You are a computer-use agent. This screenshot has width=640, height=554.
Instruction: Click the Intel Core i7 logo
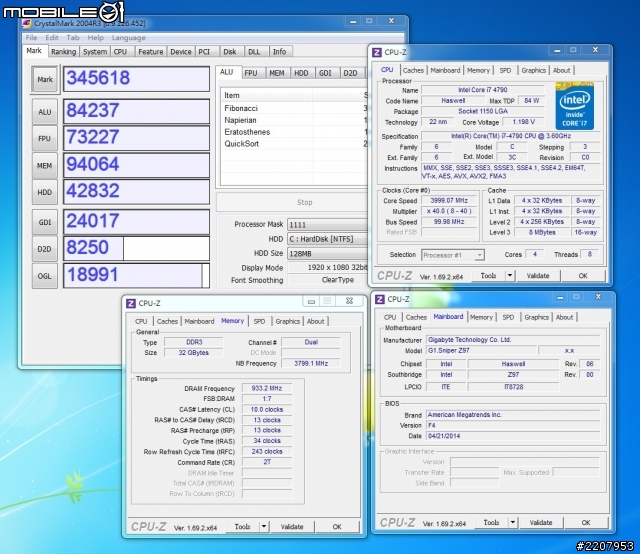574,106
